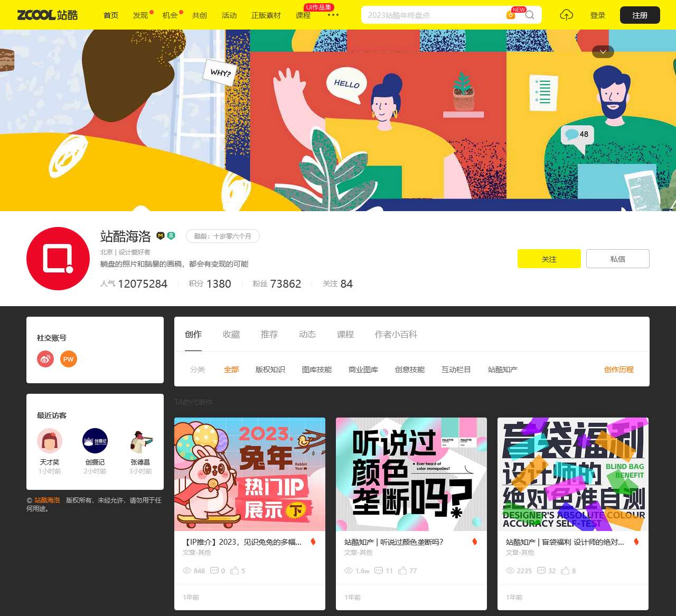Screen dimensions: 676x616
Task: Open 发现 navigation menu
Action: [140, 15]
